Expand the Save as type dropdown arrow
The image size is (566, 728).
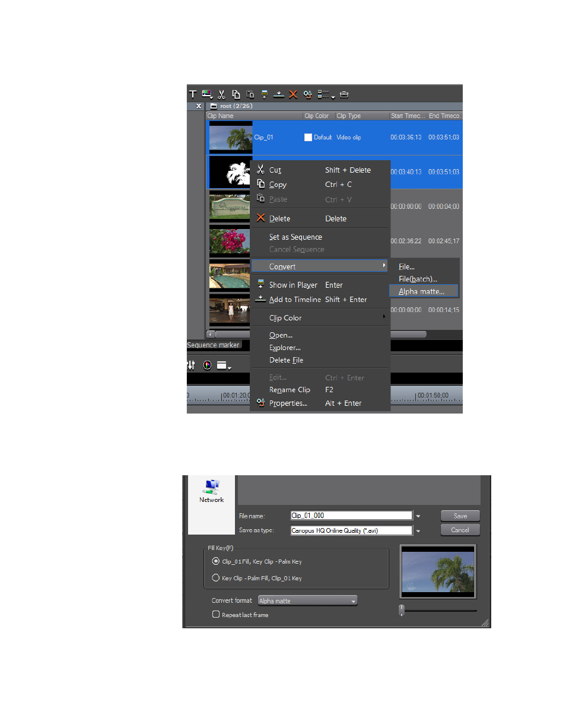click(418, 531)
